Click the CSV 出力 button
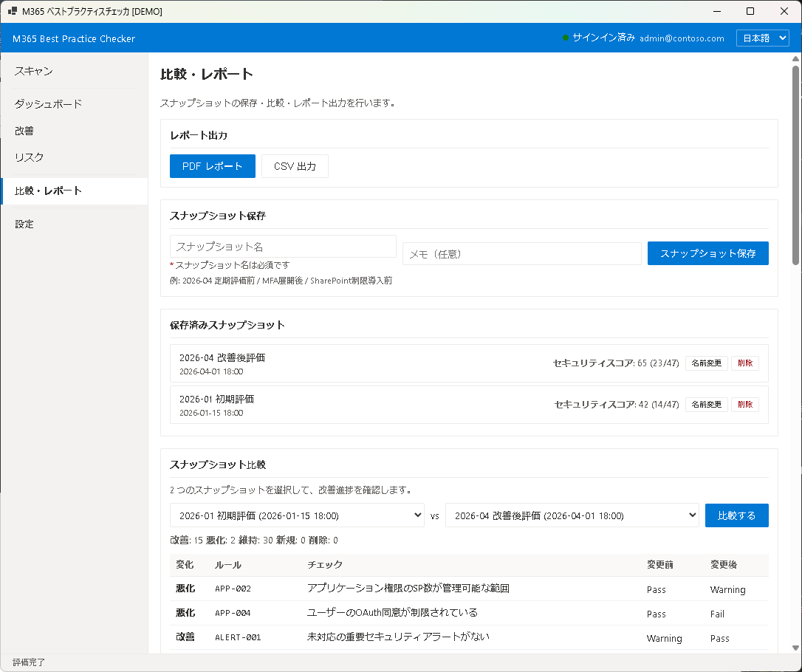Viewport: 802px width, 672px height. pyautogui.click(x=295, y=166)
